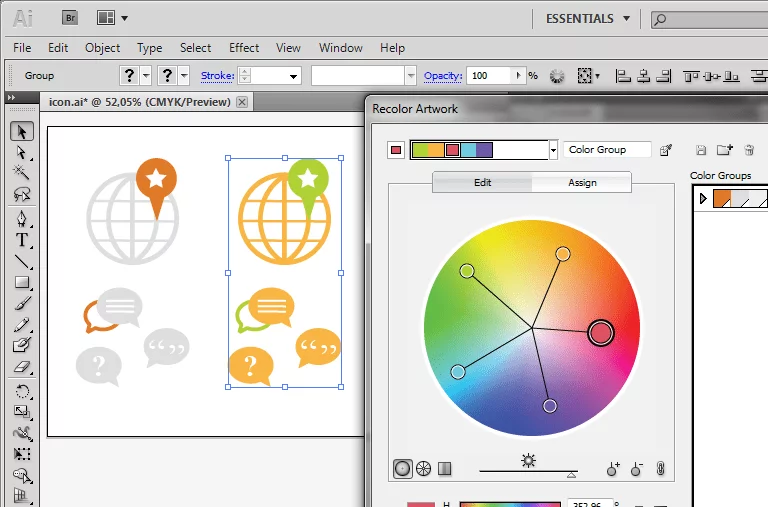Select the Direct Selection tool
Screen dimensions: 768x507
pos(22,152)
